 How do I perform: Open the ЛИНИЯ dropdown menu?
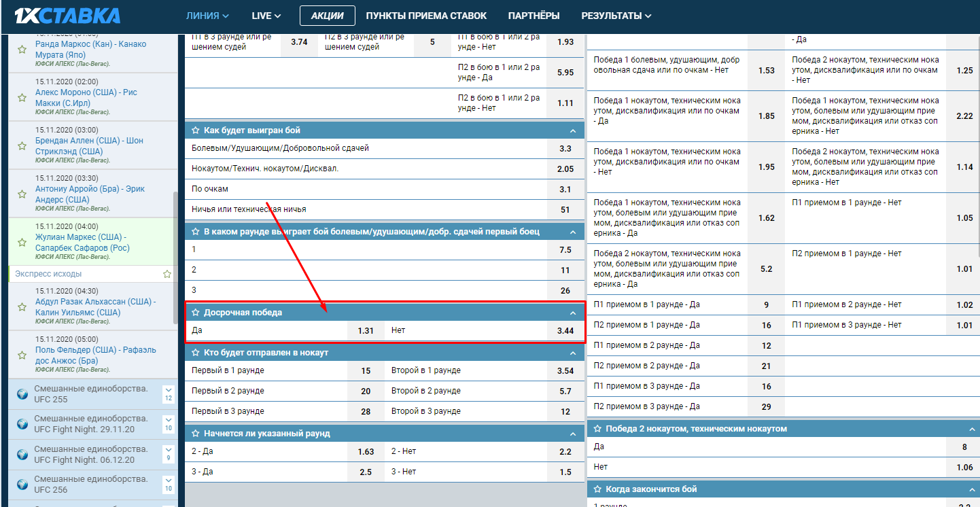(x=207, y=16)
